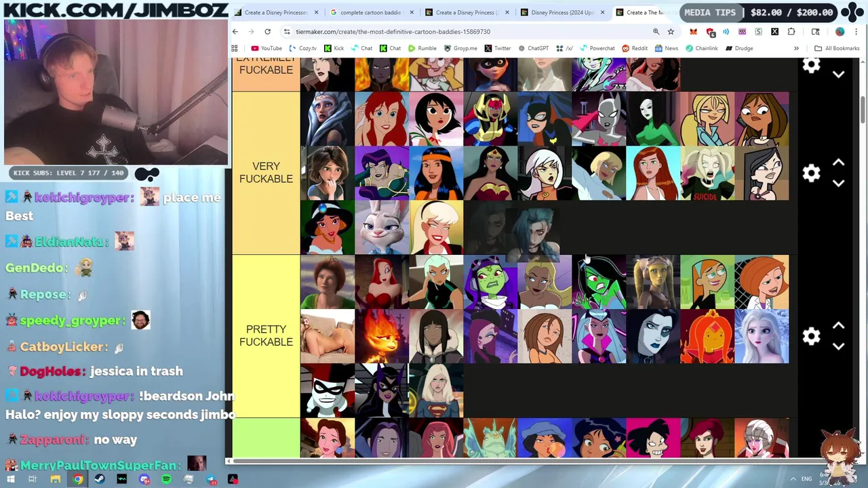Click the zoom magnifier icon in address bar

tap(656, 32)
